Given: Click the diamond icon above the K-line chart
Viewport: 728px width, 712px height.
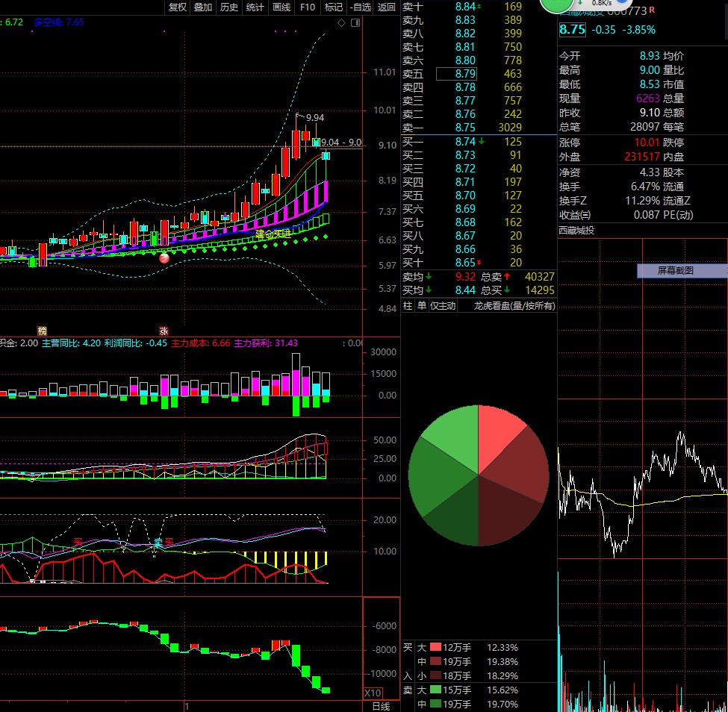Looking at the screenshot, I should (x=341, y=22).
